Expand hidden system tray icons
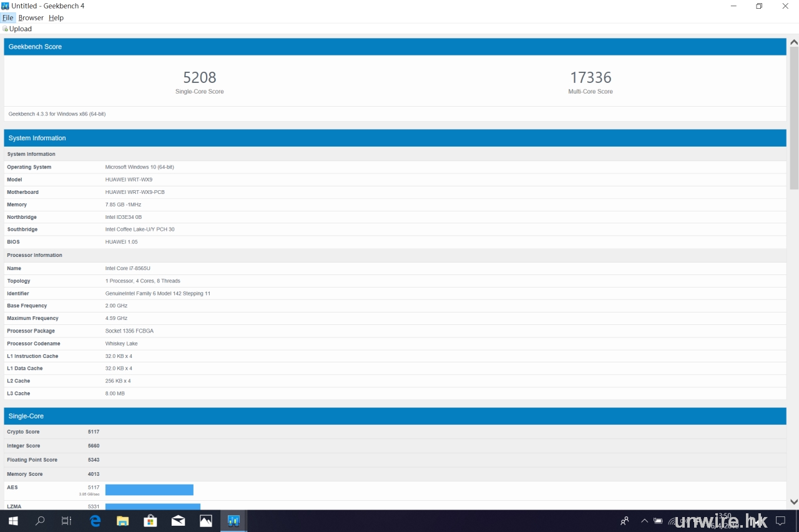 (644, 521)
